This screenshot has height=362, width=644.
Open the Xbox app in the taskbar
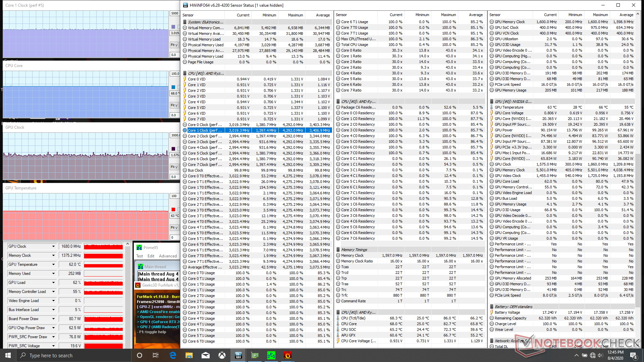pos(222,355)
